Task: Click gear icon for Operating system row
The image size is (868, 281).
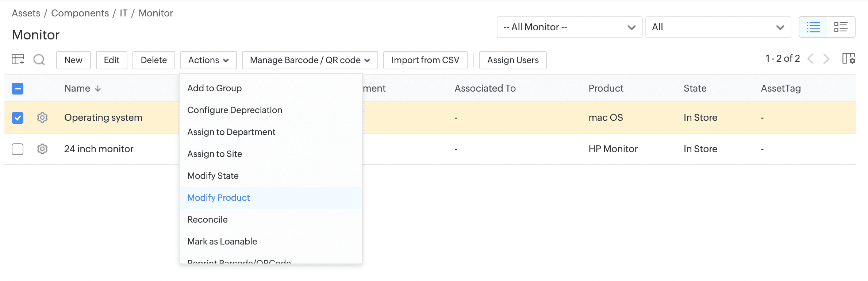Action: 42,118
